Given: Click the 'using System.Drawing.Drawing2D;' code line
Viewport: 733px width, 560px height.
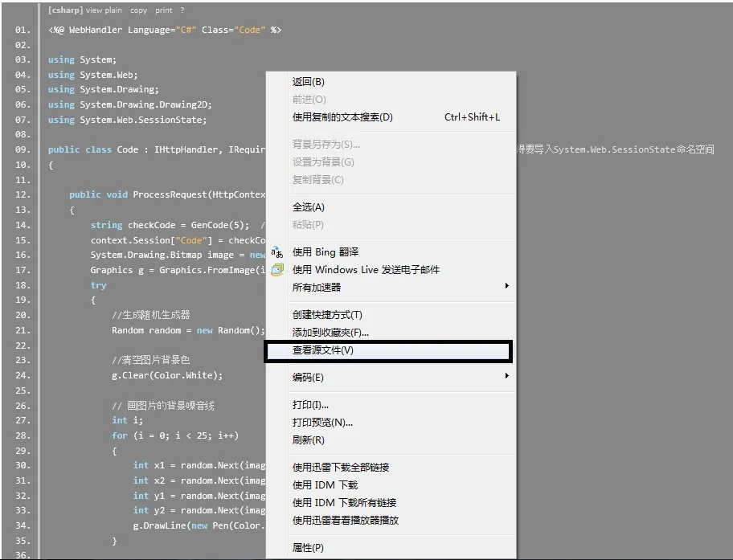Looking at the screenshot, I should pos(130,104).
